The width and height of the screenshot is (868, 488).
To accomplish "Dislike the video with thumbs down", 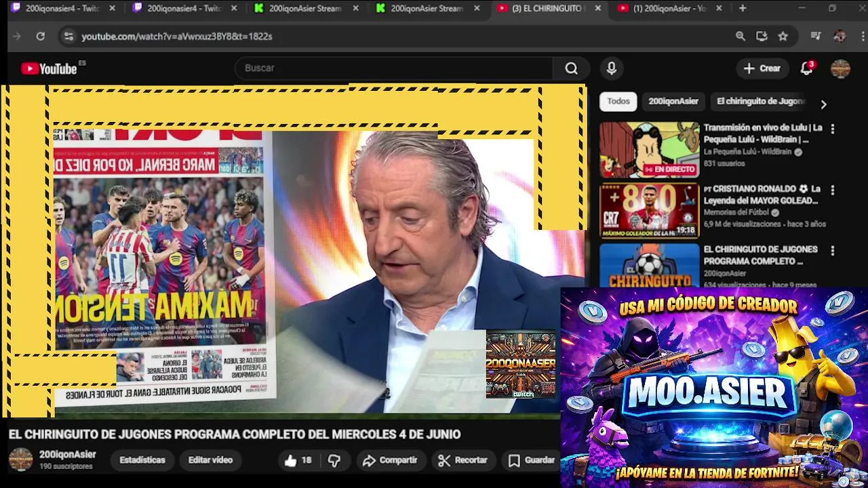I will point(334,460).
